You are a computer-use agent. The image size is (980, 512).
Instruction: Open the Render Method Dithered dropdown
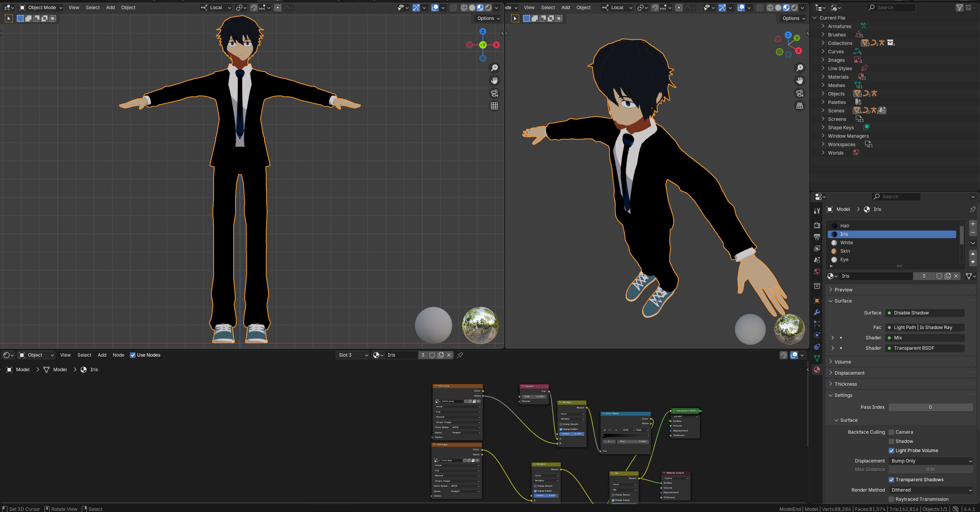931,490
